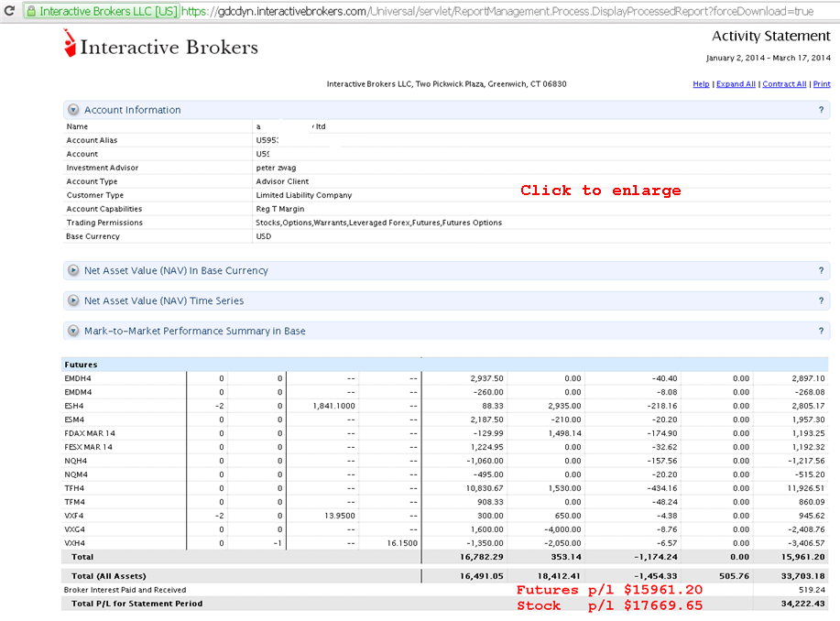Select the VXH4 futures row symbol
This screenshot has height=621, width=840.
click(x=74, y=543)
